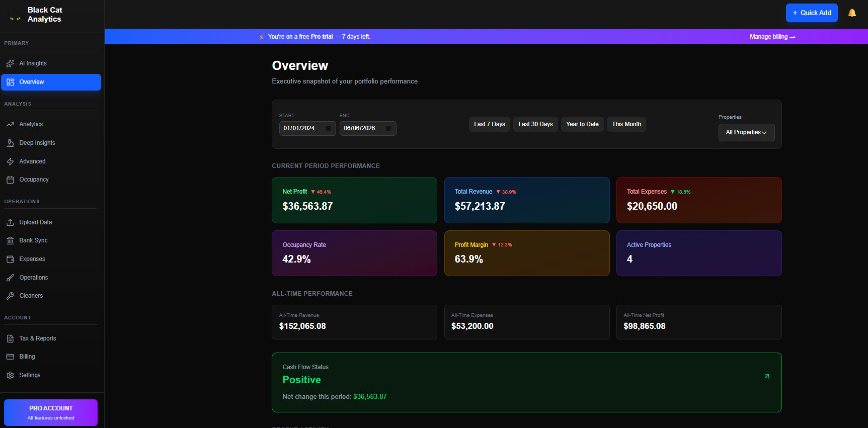Click the All-Time Revenue value $152,065.08
This screenshot has height=428, width=868.
tap(302, 326)
